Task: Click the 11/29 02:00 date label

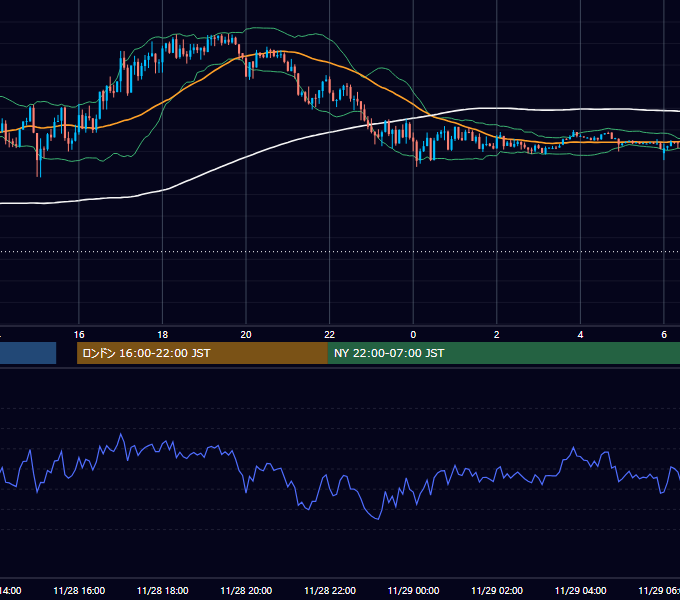Action: click(x=497, y=591)
